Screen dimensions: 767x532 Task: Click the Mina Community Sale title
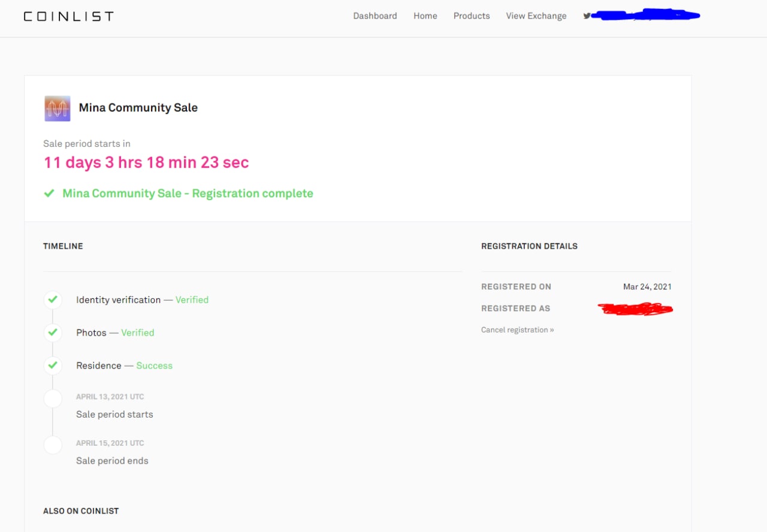click(138, 108)
